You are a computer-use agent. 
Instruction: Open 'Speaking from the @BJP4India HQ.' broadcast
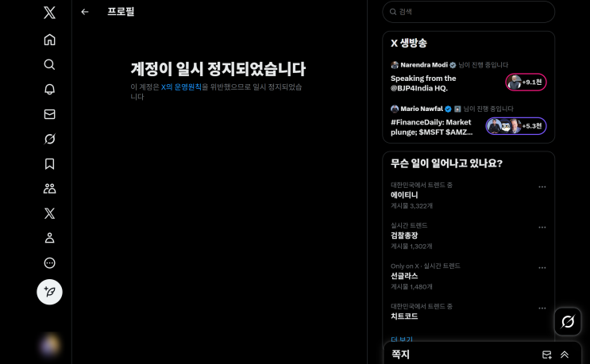pyautogui.click(x=423, y=83)
